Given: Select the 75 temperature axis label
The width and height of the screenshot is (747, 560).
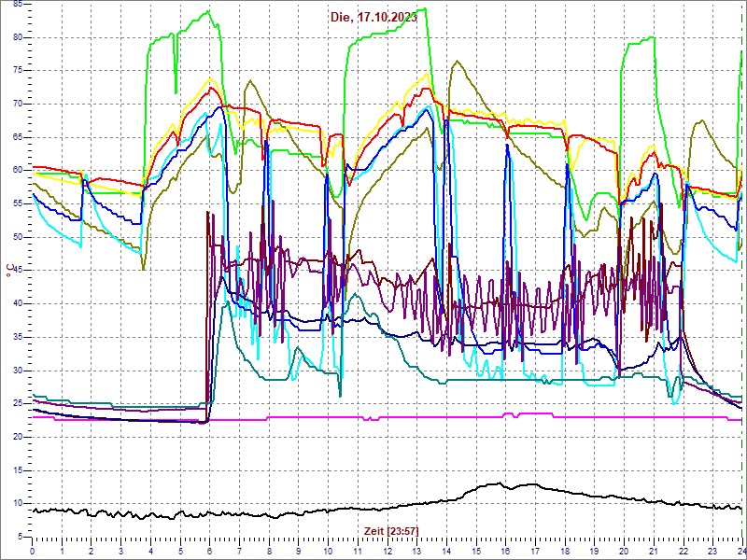Looking at the screenshot, I should [x=18, y=71].
